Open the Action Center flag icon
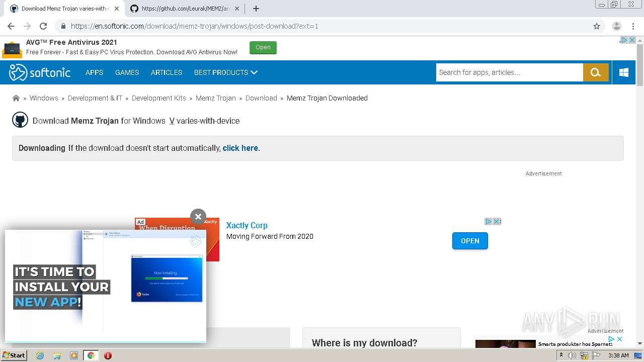This screenshot has width=644, height=362. tap(596, 355)
